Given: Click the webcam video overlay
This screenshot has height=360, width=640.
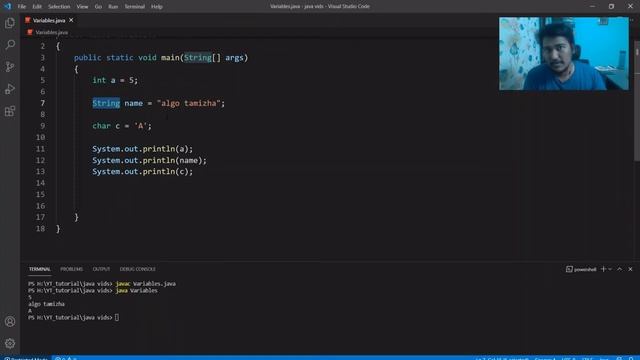Looking at the screenshot, I should [564, 53].
